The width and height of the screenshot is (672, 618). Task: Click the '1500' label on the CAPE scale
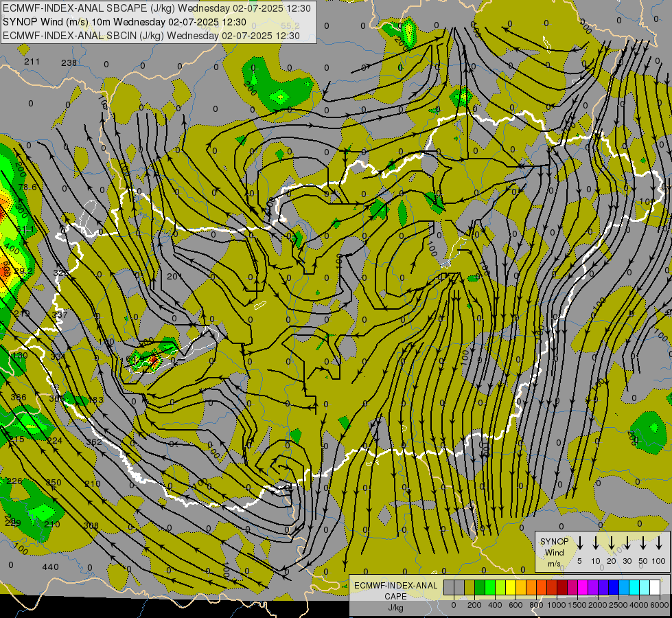pyautogui.click(x=577, y=605)
